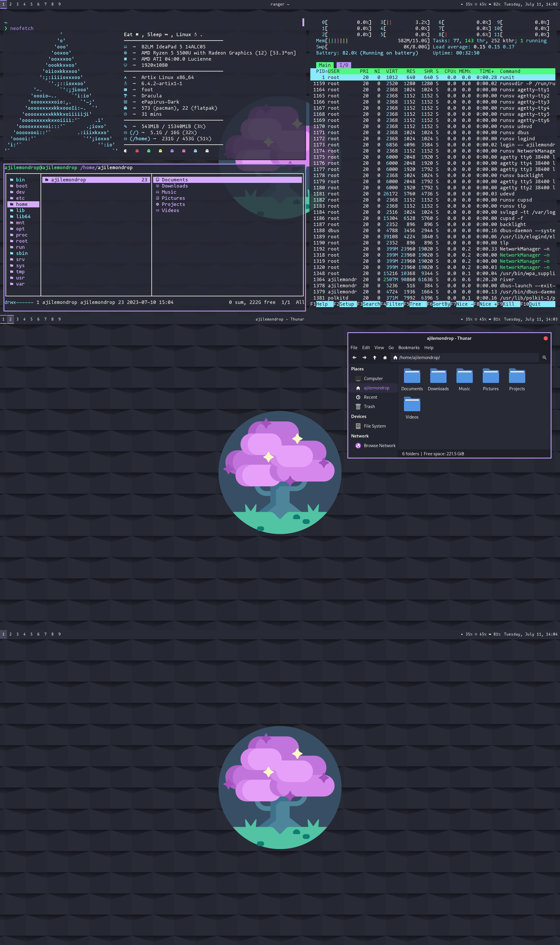Open Thunar's Go menu

[x=391, y=347]
